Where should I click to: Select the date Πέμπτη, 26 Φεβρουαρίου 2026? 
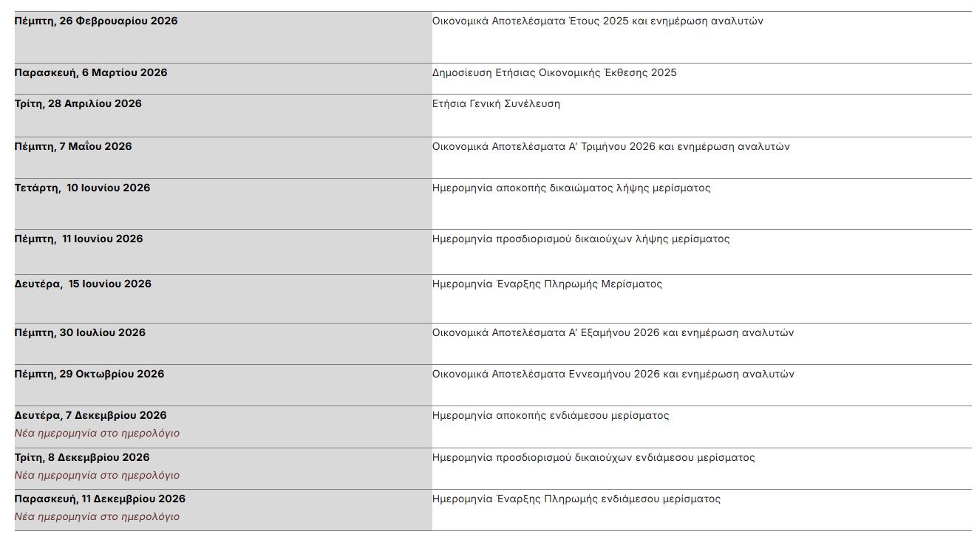pos(96,21)
